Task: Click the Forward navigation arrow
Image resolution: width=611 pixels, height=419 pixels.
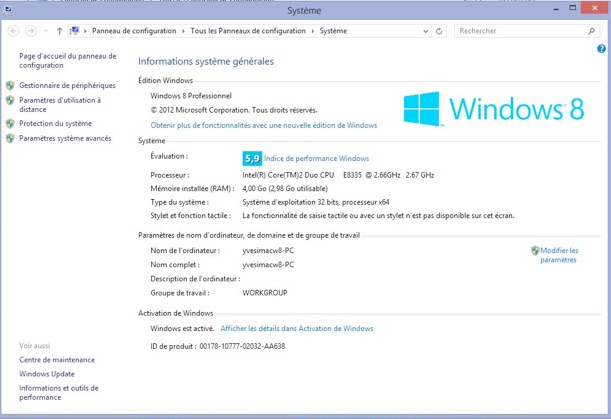Action: click(x=31, y=31)
